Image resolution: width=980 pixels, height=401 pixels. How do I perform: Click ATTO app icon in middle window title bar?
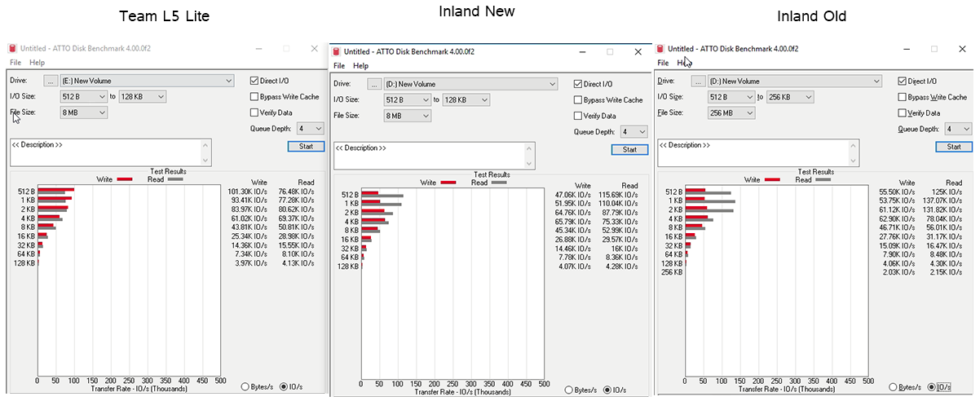pyautogui.click(x=336, y=51)
